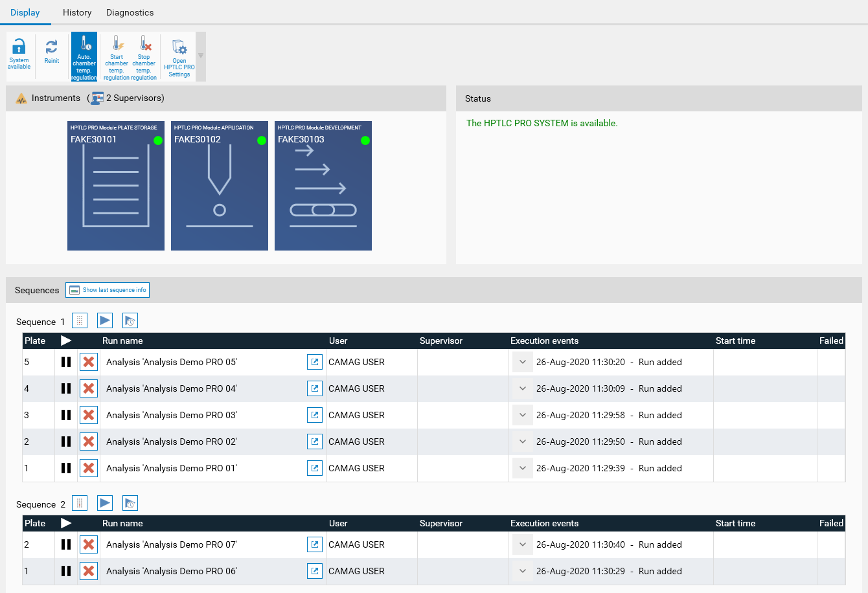Switch to the Diagnostics tab
The width and height of the screenshot is (868, 593).
pos(130,12)
